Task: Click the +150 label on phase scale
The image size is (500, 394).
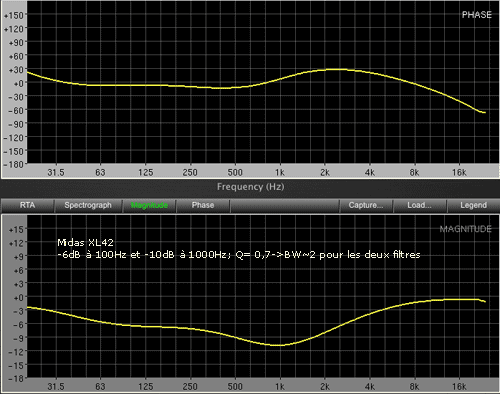Action: pyautogui.click(x=14, y=15)
